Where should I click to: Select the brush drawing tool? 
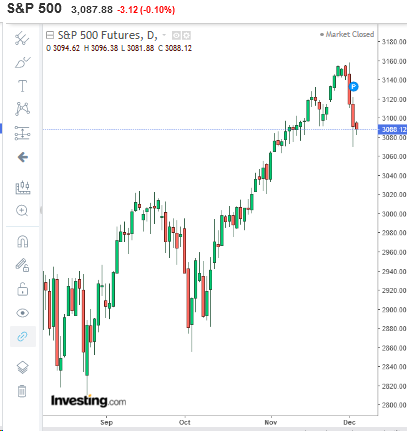[22, 62]
